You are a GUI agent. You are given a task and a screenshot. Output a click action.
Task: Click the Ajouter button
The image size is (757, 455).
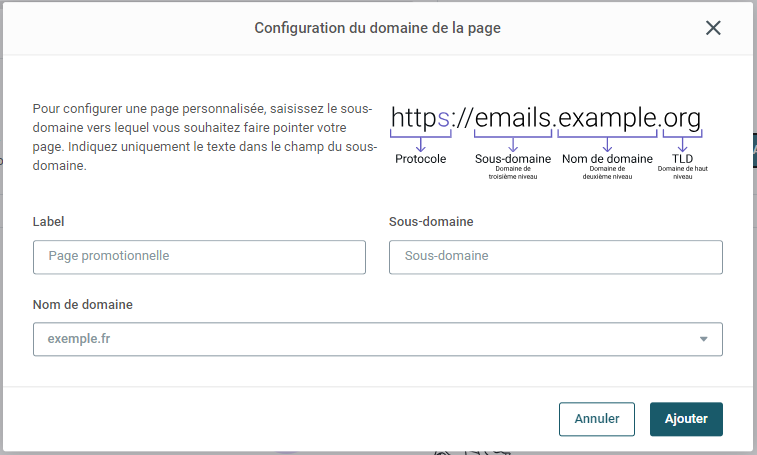pyautogui.click(x=686, y=419)
